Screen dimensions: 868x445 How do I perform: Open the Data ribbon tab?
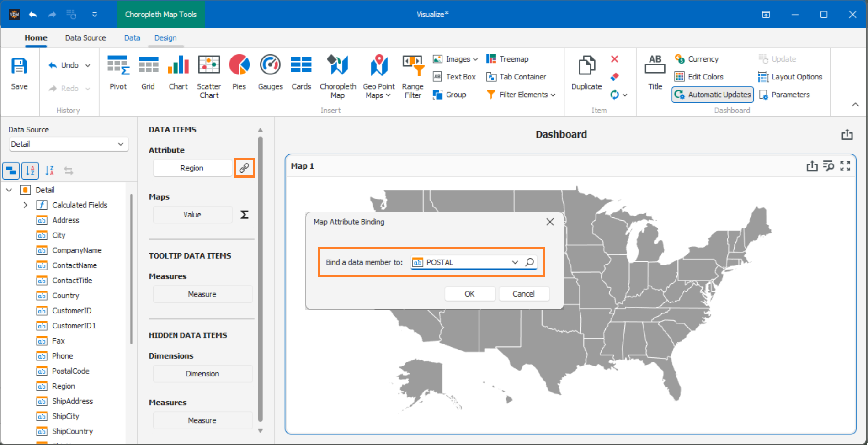[132, 37]
